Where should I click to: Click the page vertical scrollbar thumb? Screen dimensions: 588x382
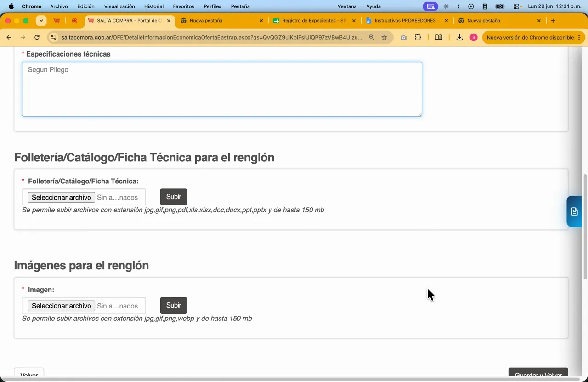pyautogui.click(x=585, y=226)
